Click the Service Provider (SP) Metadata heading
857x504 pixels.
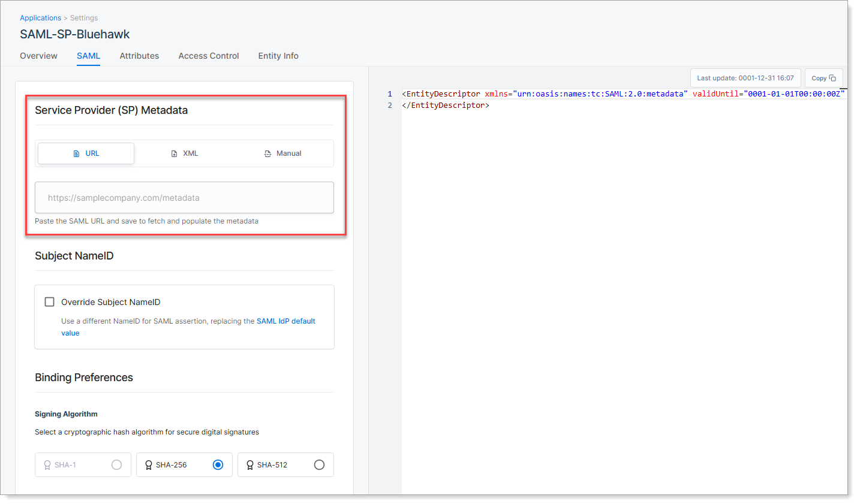[111, 110]
